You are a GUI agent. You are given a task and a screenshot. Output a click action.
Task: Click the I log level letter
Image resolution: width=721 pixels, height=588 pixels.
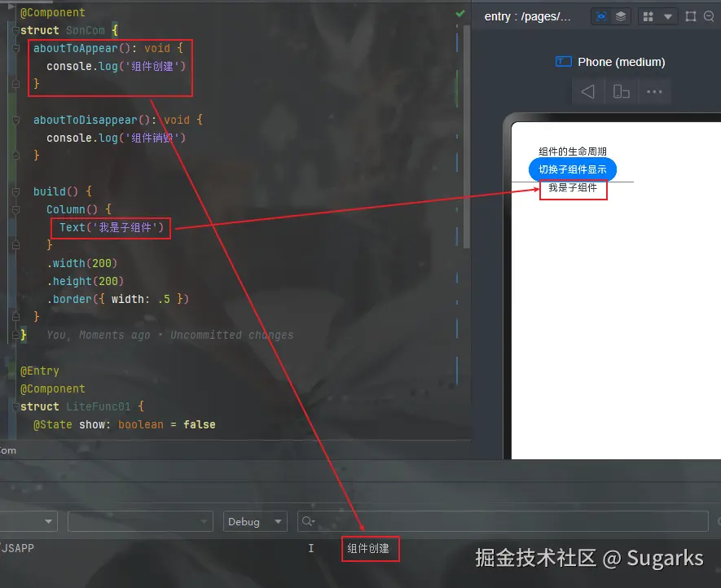pos(311,548)
